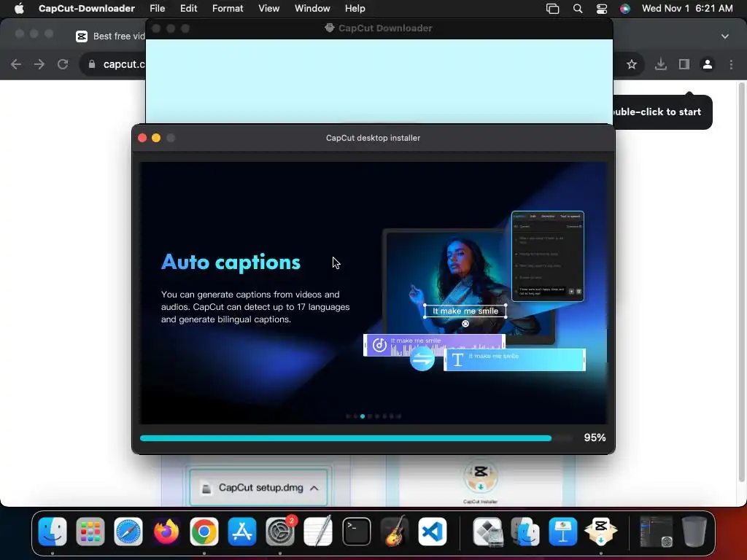Open Visual Studio Code from the Dock

coord(432,532)
